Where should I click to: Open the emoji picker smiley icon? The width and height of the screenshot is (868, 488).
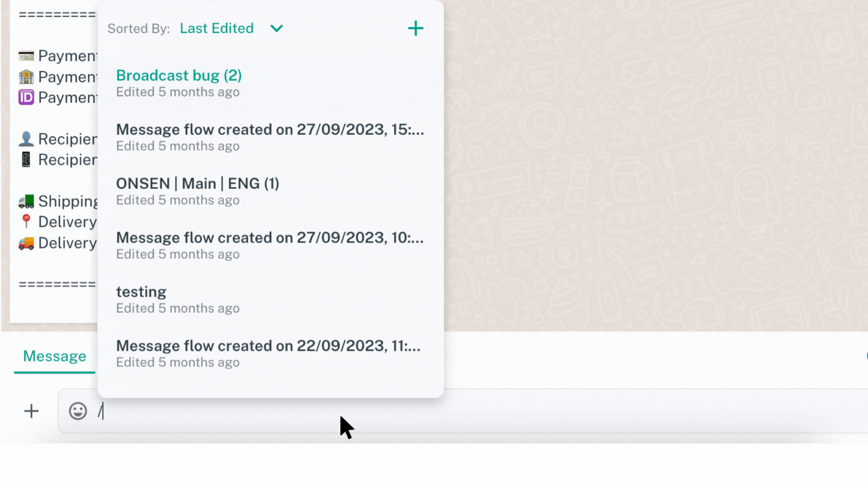click(x=78, y=411)
